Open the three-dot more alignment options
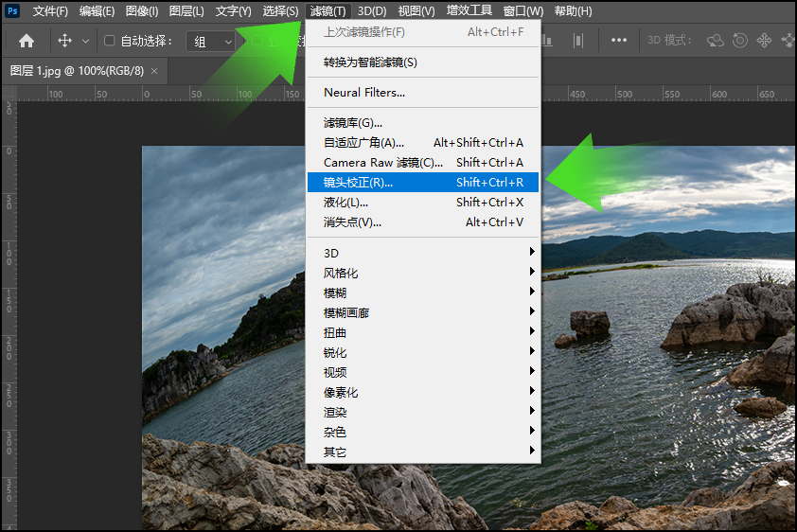This screenshot has height=532, width=797. click(x=619, y=41)
